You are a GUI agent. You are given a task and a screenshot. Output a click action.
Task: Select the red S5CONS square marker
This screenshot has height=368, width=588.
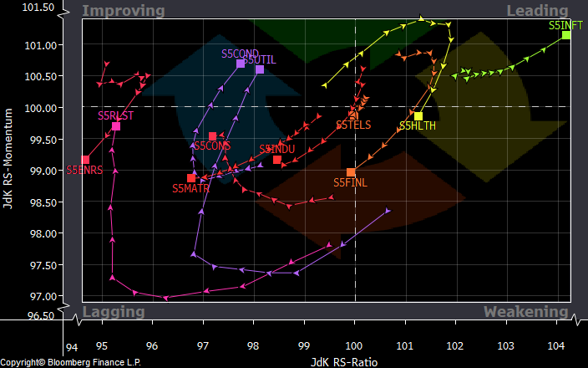click(x=213, y=135)
